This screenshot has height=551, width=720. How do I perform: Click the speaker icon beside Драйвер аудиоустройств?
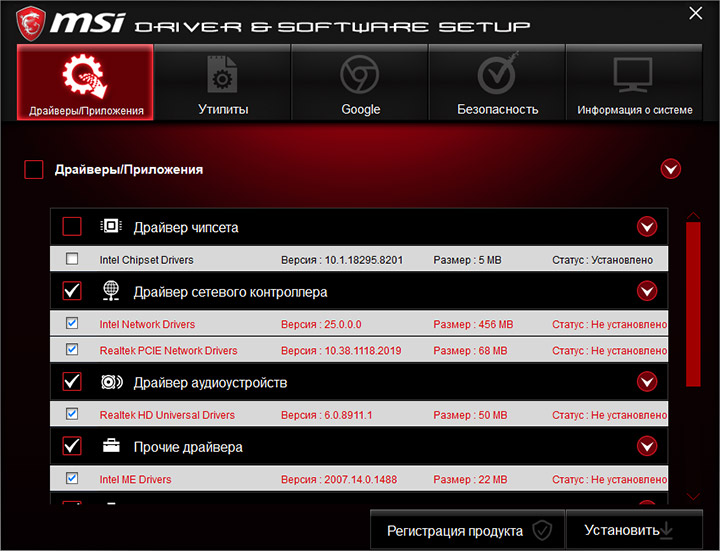click(x=112, y=382)
